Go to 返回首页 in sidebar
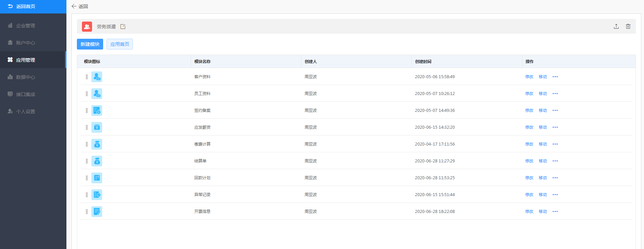The image size is (644, 249). tap(33, 7)
